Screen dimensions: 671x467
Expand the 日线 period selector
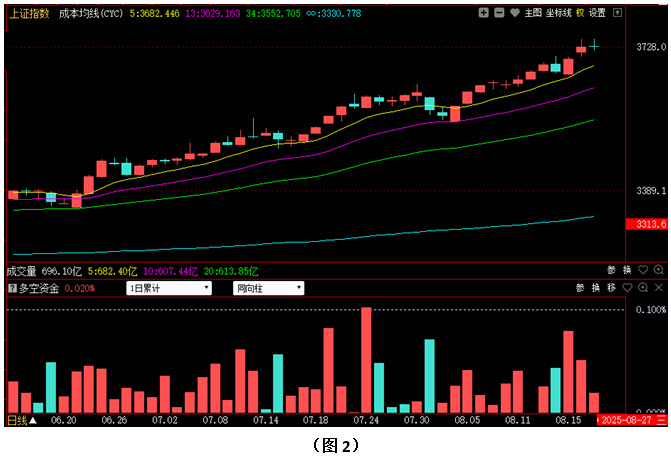pos(22,420)
